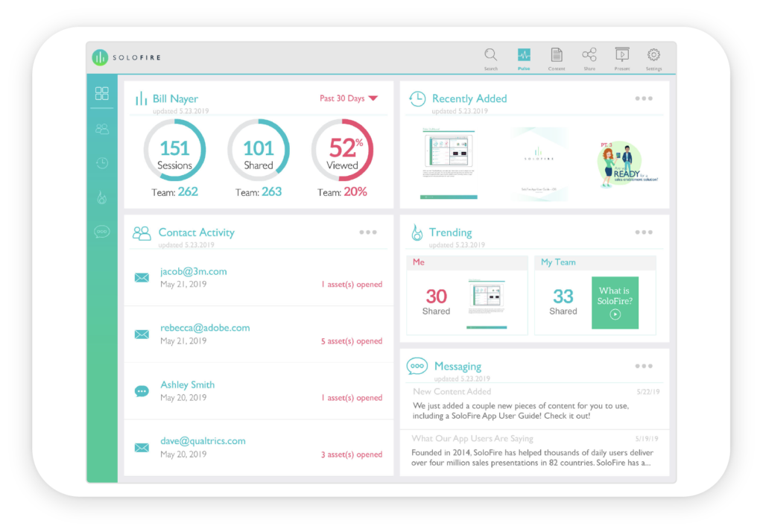Click the Share icon in the top bar
The image size is (763, 532).
tap(589, 55)
